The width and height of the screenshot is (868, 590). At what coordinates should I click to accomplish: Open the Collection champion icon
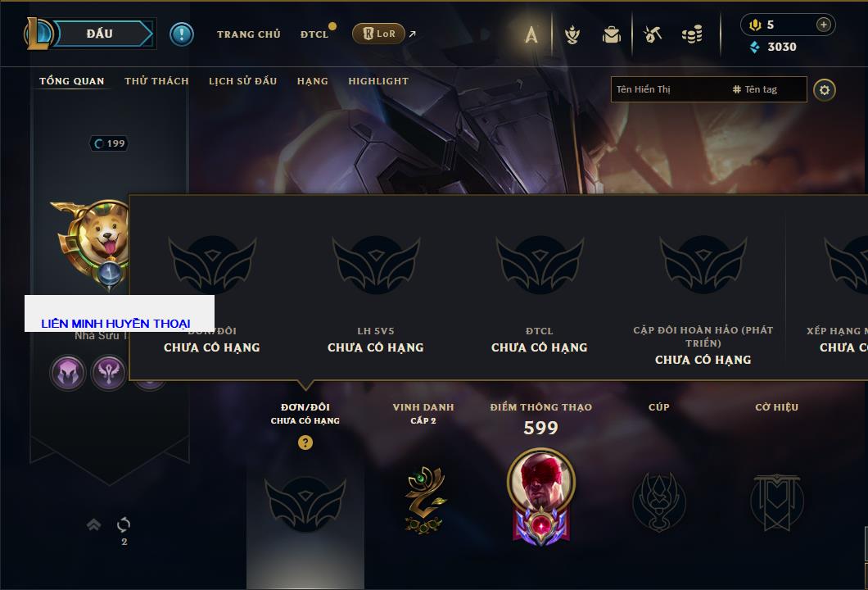tap(572, 35)
